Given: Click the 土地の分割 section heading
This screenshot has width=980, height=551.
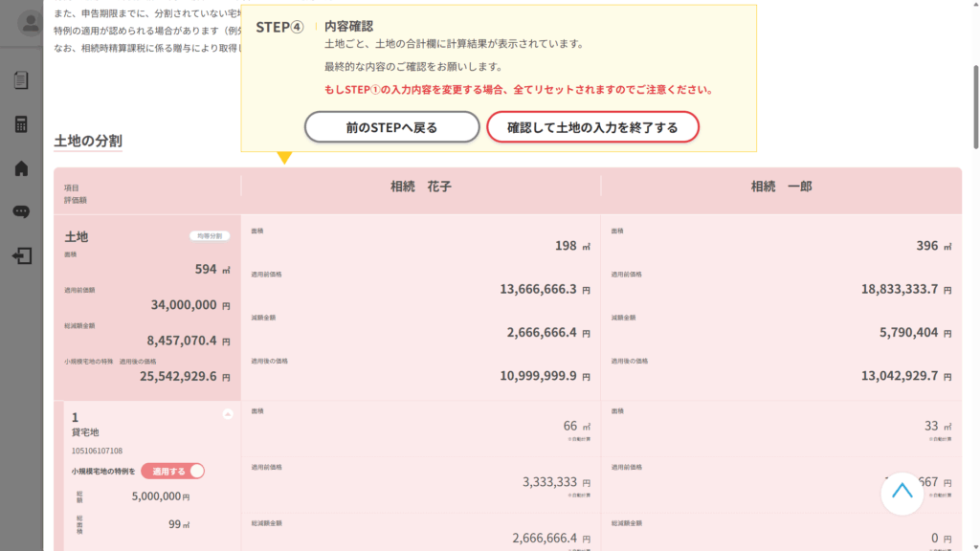Looking at the screenshot, I should coord(88,142).
